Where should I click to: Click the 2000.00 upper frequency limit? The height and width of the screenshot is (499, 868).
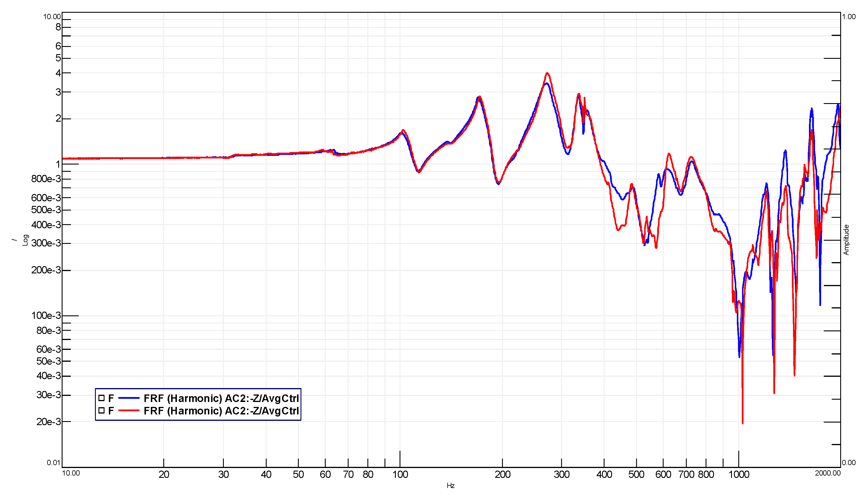click(827, 473)
